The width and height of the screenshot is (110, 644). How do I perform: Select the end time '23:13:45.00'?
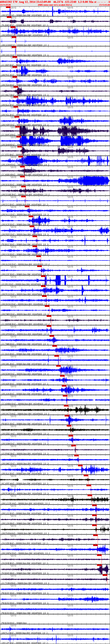pos(104,5)
